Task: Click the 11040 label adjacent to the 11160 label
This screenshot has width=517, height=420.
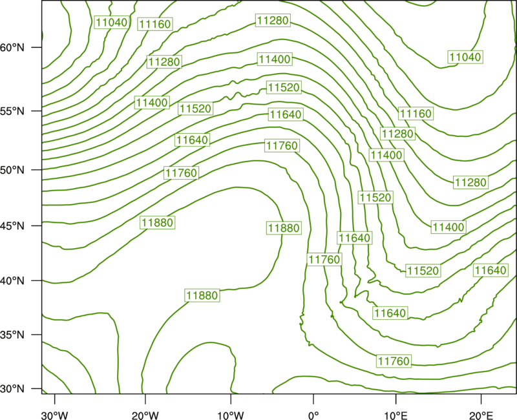Action: click(x=111, y=23)
